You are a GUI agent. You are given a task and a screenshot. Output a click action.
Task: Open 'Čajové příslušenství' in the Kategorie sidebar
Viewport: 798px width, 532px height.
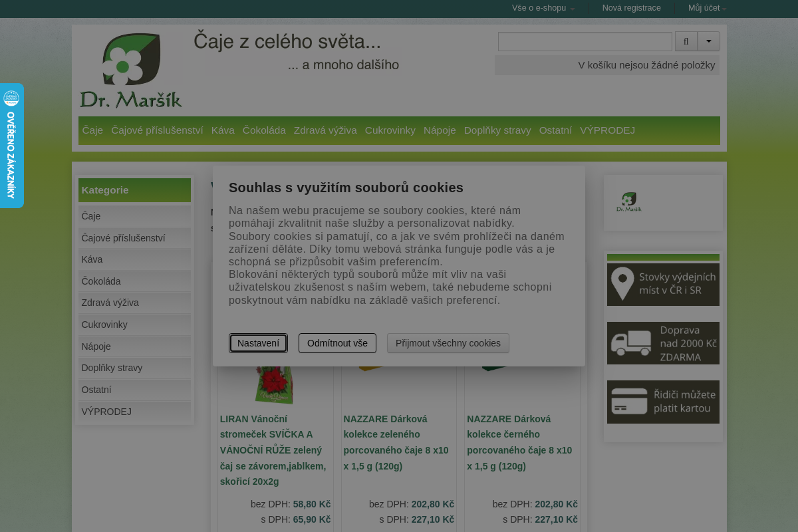(x=134, y=238)
